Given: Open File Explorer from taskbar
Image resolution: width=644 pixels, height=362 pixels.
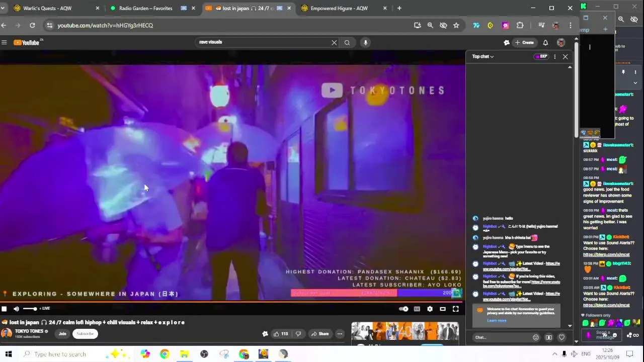Looking at the screenshot, I should pyautogui.click(x=184, y=354).
